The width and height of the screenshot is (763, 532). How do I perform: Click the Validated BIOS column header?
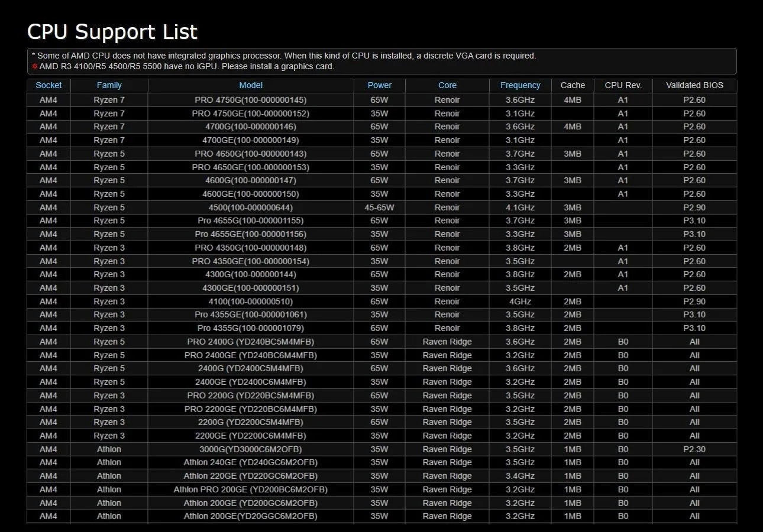[x=694, y=85]
